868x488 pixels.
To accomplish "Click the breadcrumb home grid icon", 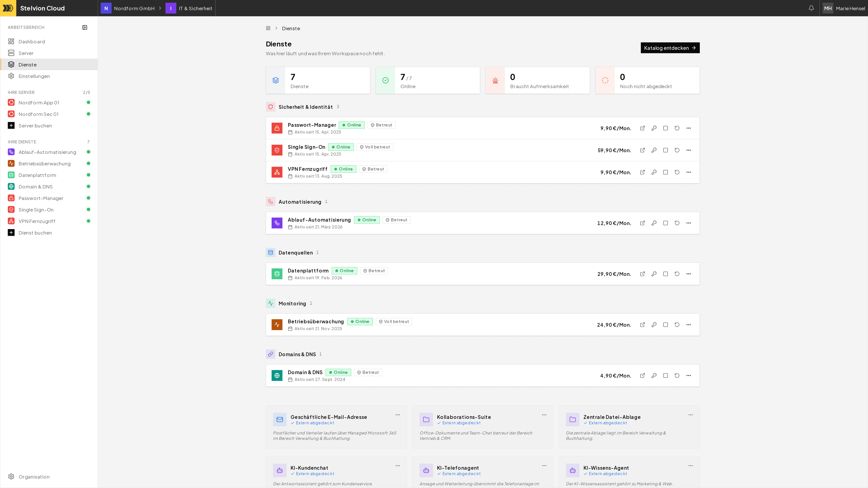I will tap(268, 28).
